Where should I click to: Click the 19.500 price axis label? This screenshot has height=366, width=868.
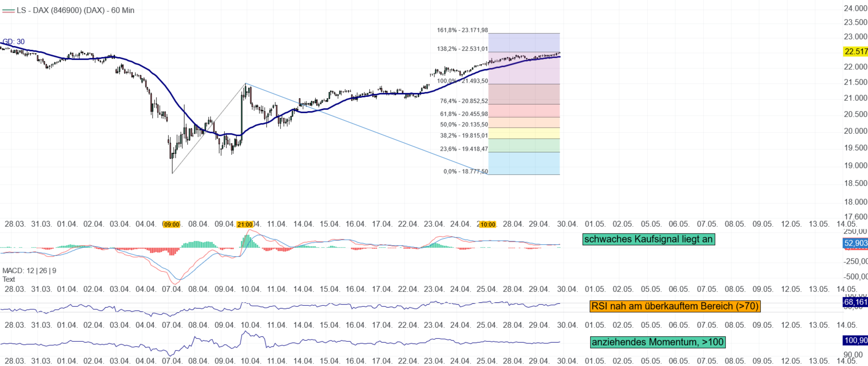(x=856, y=148)
